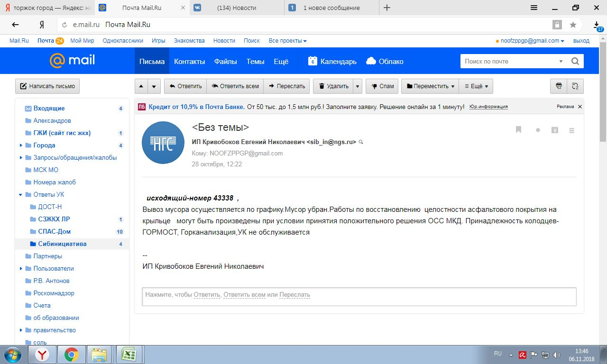Expand the Пользователи folder
Screen dimensions: 607x364
pyautogui.click(x=21, y=269)
